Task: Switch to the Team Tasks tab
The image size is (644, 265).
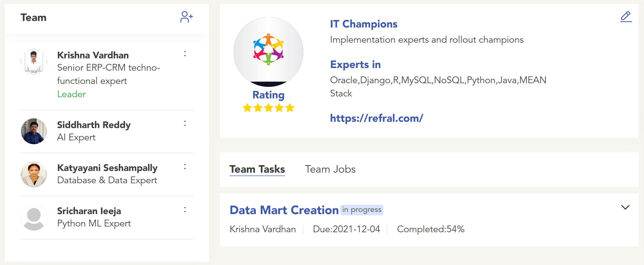Action: (257, 169)
